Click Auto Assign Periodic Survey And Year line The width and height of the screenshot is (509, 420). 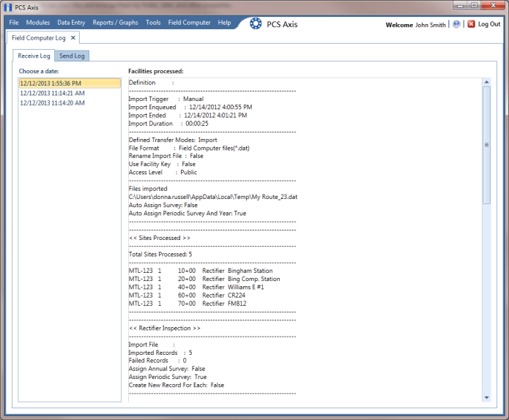187,214
